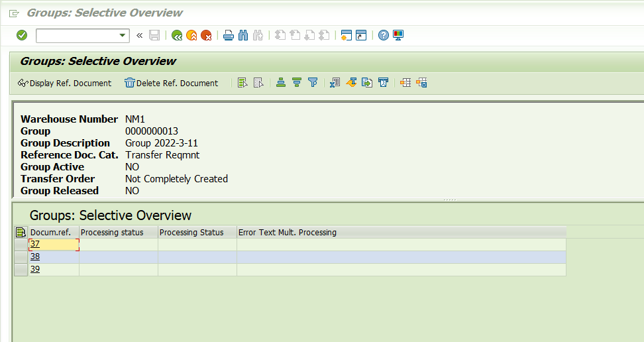Click the Find binoculars icon
This screenshot has height=342, width=644.
click(x=243, y=35)
